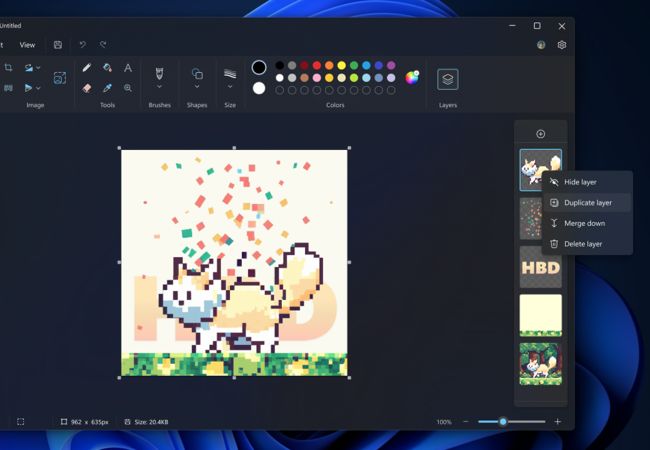The height and width of the screenshot is (450, 650).
Task: Click the zoom slider handle
Action: (x=503, y=421)
